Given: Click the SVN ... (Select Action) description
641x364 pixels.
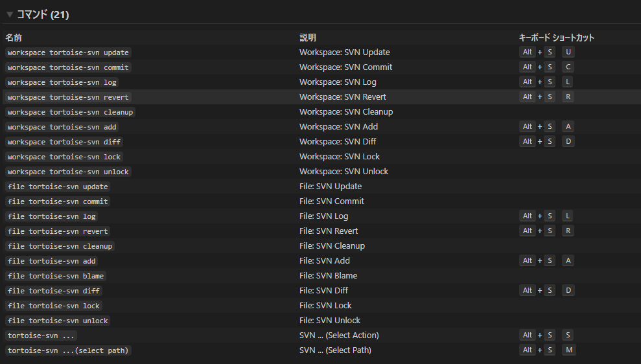Looking at the screenshot, I should tap(338, 336).
